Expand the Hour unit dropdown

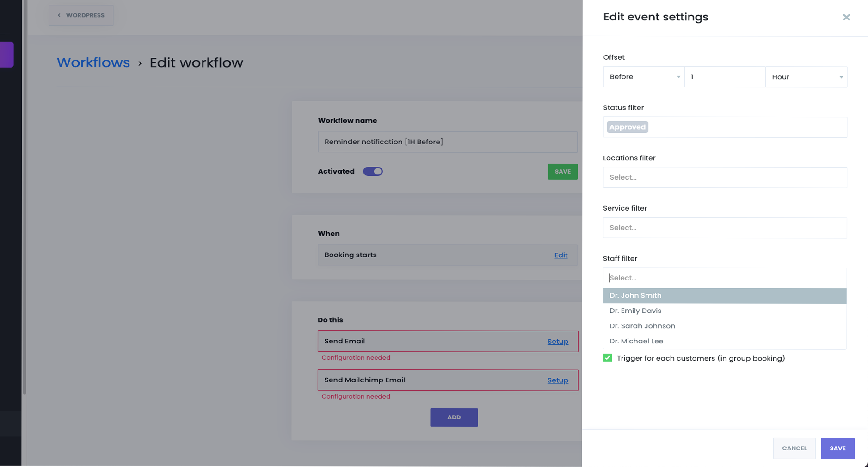coord(806,77)
